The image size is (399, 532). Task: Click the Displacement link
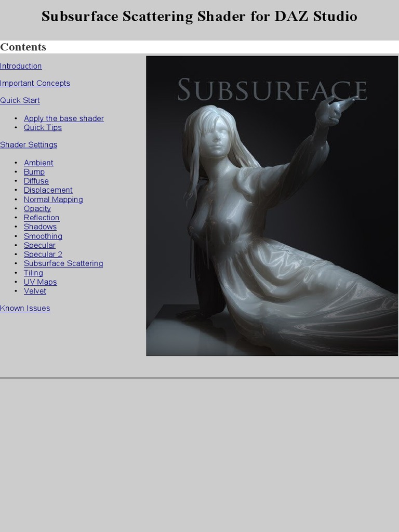click(48, 190)
